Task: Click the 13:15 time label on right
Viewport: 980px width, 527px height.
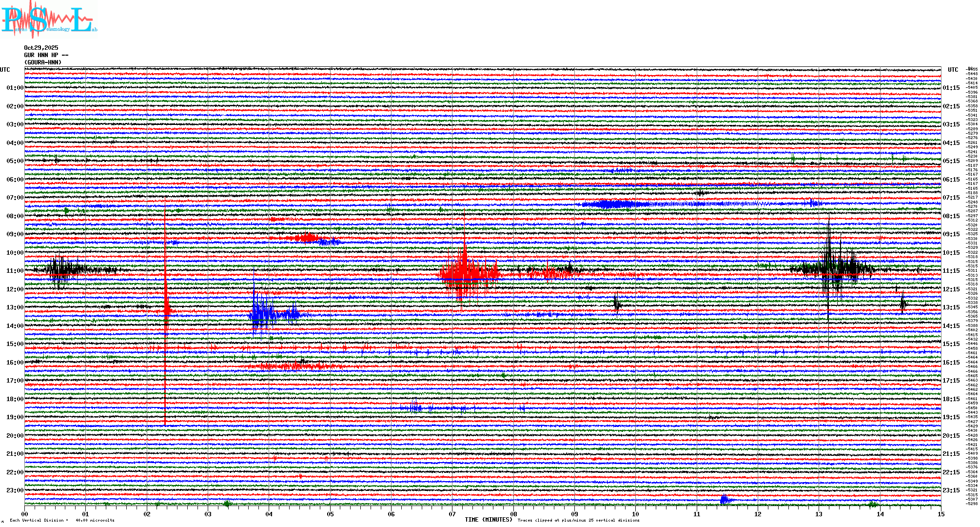Action: (x=951, y=307)
